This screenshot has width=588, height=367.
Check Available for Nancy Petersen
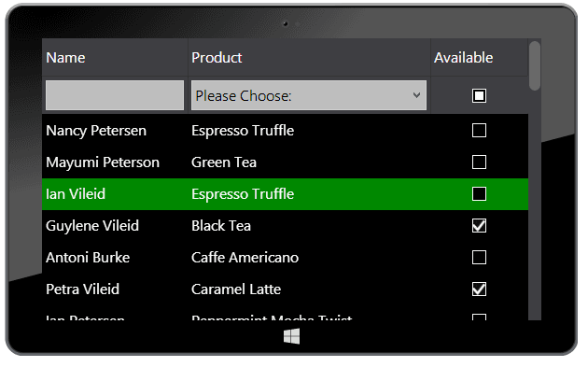(479, 131)
